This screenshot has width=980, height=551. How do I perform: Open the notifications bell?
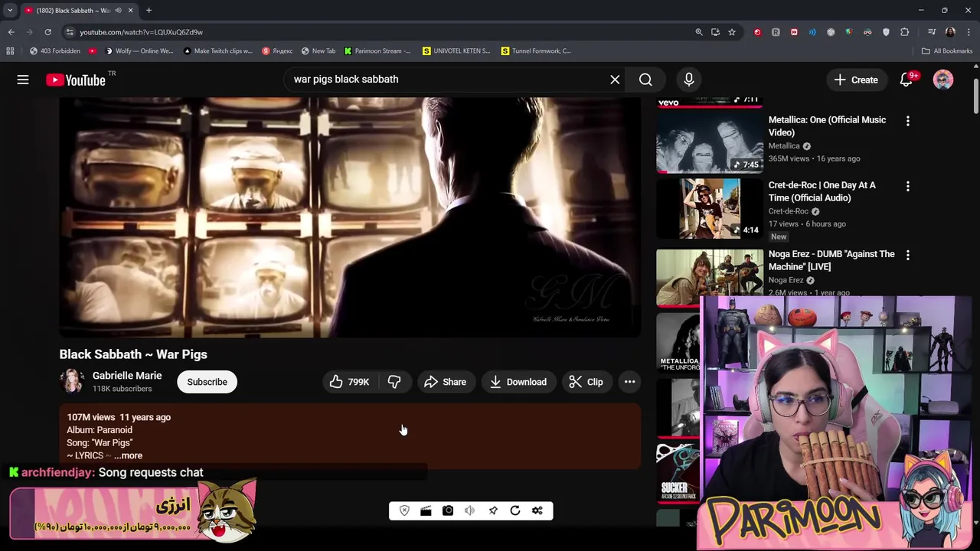click(906, 80)
